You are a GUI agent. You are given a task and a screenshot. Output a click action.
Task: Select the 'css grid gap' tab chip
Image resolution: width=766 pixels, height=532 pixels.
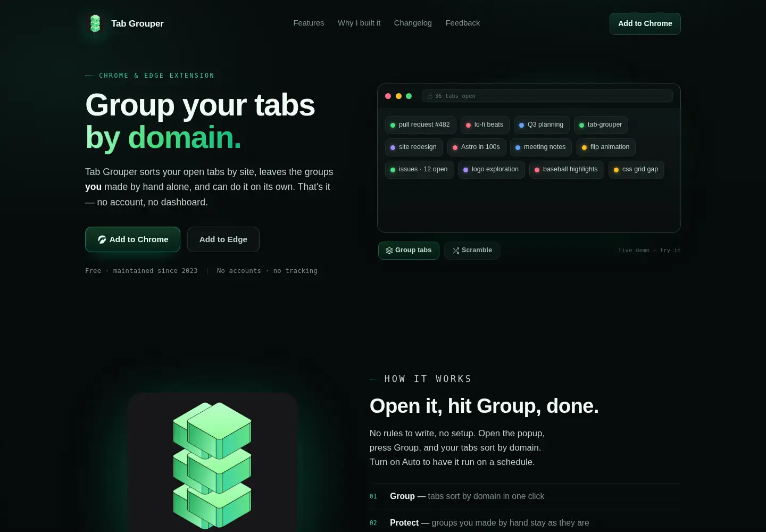[636, 170]
